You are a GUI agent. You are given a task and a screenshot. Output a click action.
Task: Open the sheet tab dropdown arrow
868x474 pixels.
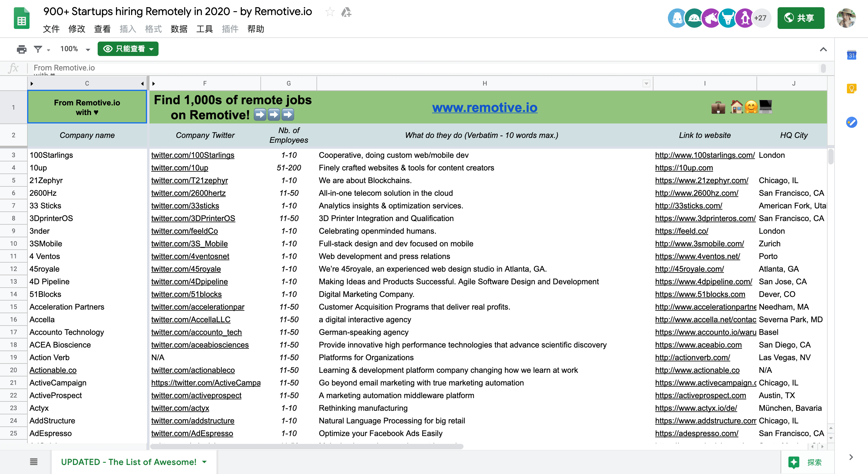point(205,462)
